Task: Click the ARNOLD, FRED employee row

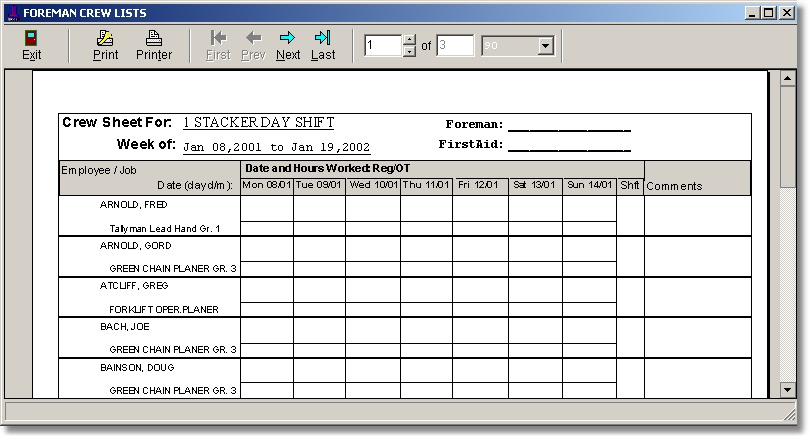Action: click(131, 204)
